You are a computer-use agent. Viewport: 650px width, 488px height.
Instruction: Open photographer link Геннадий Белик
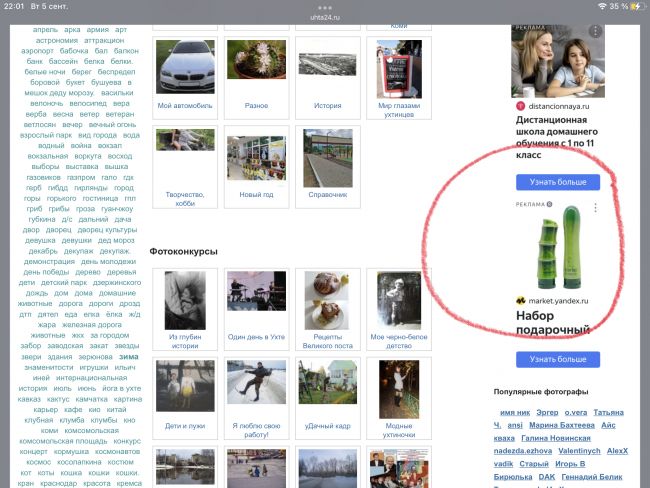coord(592,477)
